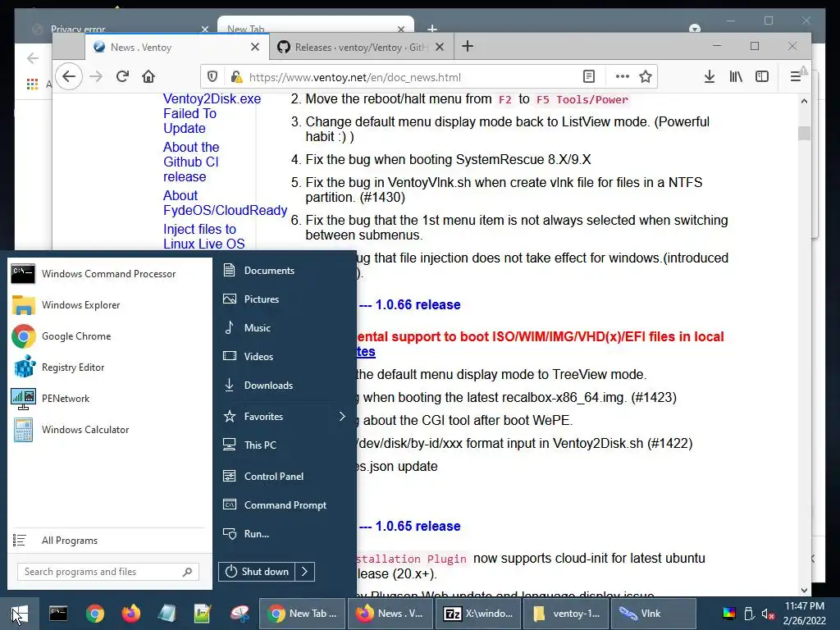Select New Tab in Chrome window

316,25
